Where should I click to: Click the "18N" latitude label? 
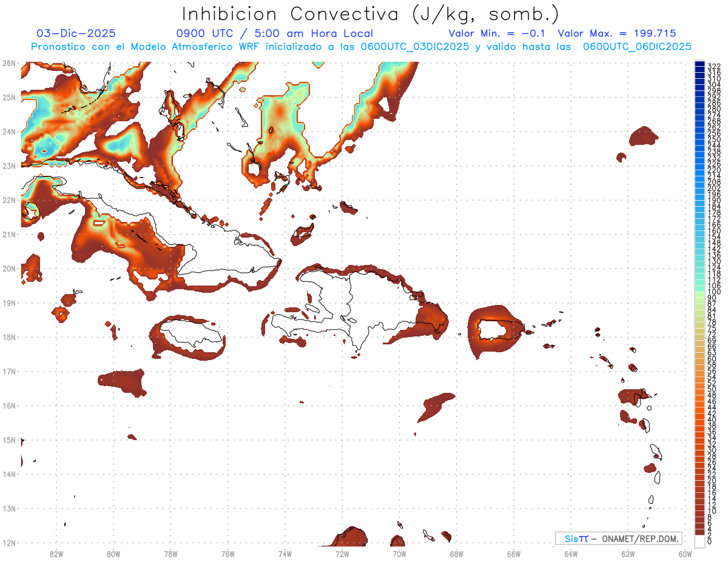(x=8, y=337)
